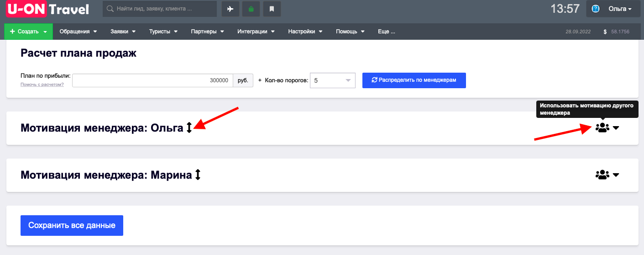Open the Партнеры menu
The image size is (644, 255).
pyautogui.click(x=208, y=32)
